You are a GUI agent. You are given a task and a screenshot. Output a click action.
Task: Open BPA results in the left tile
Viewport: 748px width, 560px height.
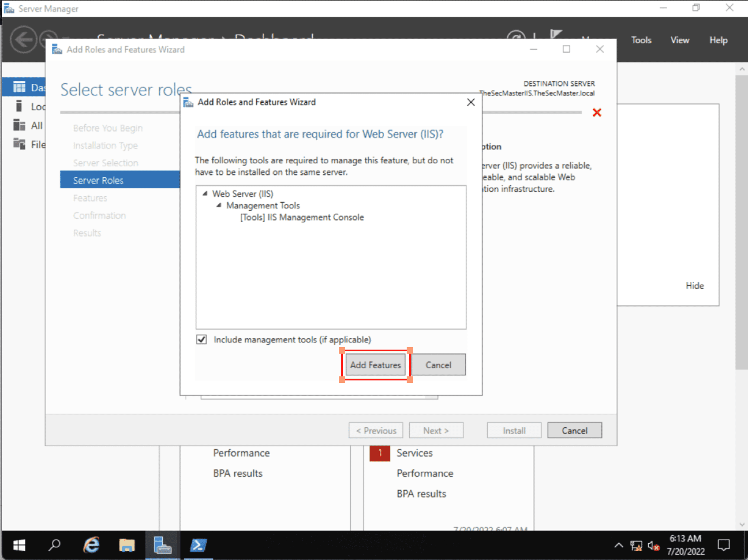click(238, 473)
